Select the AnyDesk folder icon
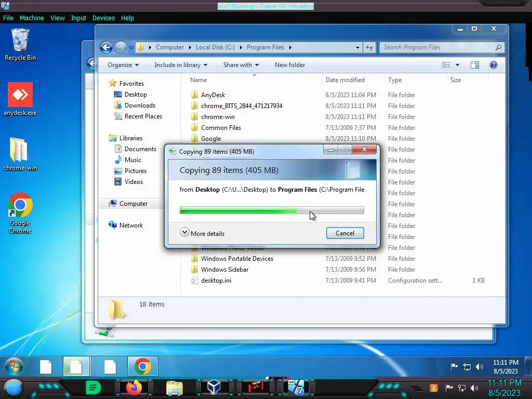The width and height of the screenshot is (532, 399). coord(194,95)
